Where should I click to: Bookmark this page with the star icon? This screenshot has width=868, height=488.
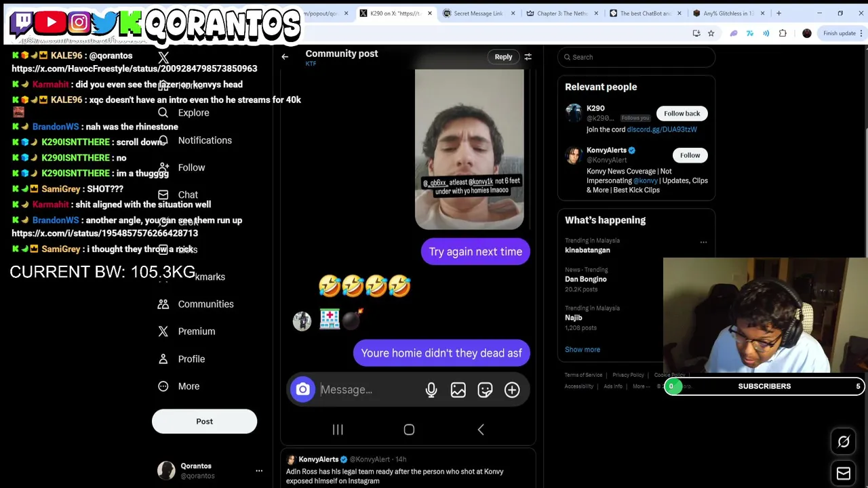click(x=711, y=33)
